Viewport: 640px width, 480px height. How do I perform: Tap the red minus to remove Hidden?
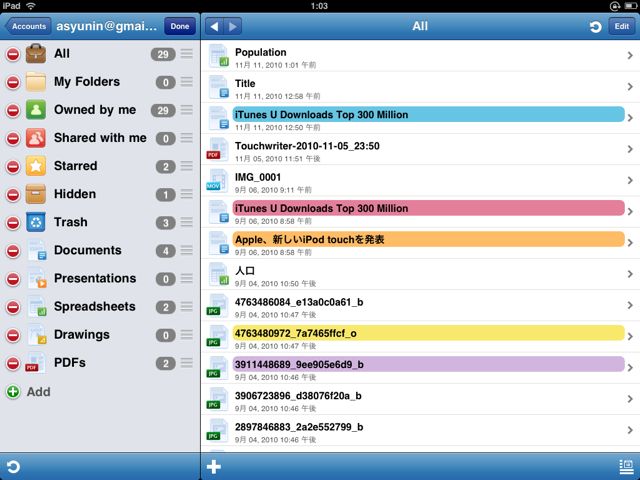click(x=13, y=194)
